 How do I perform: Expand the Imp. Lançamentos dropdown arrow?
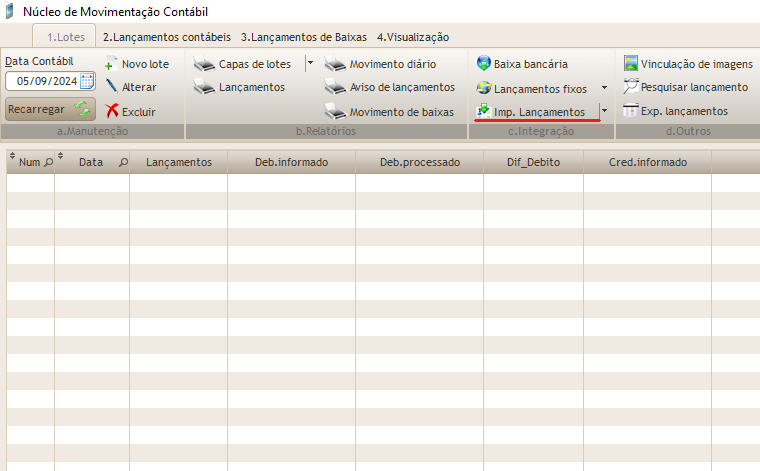click(604, 111)
